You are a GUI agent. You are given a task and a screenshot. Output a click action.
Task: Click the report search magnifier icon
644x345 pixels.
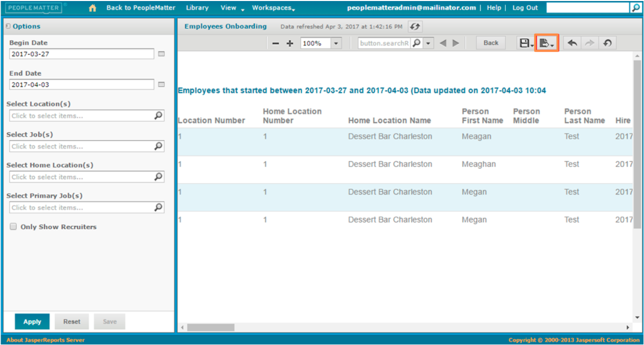pos(417,43)
